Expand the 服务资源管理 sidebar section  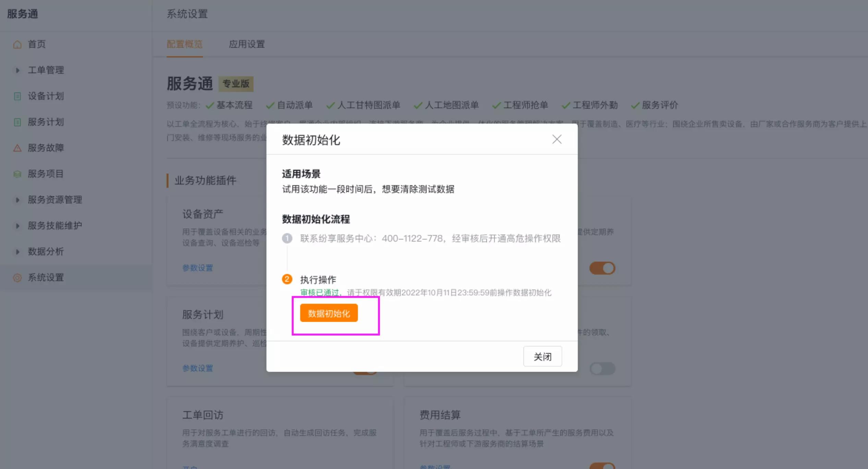(55, 200)
